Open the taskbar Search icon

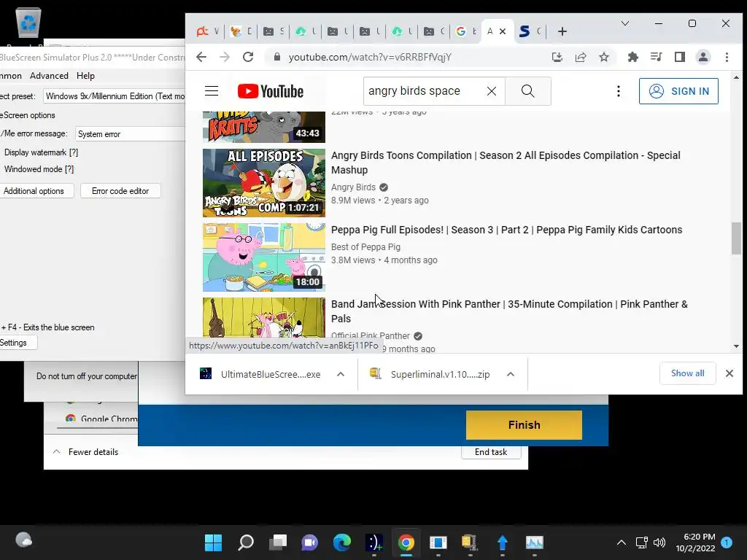coord(246,542)
